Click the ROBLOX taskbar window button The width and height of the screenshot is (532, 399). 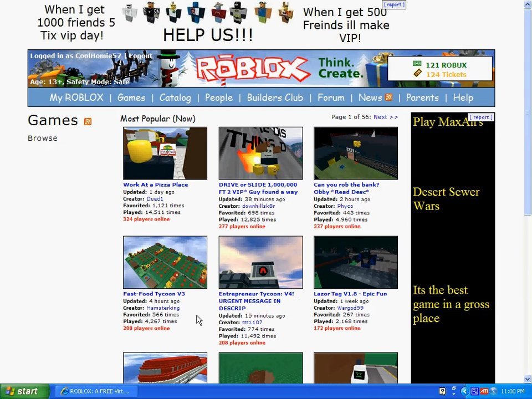coord(96,391)
